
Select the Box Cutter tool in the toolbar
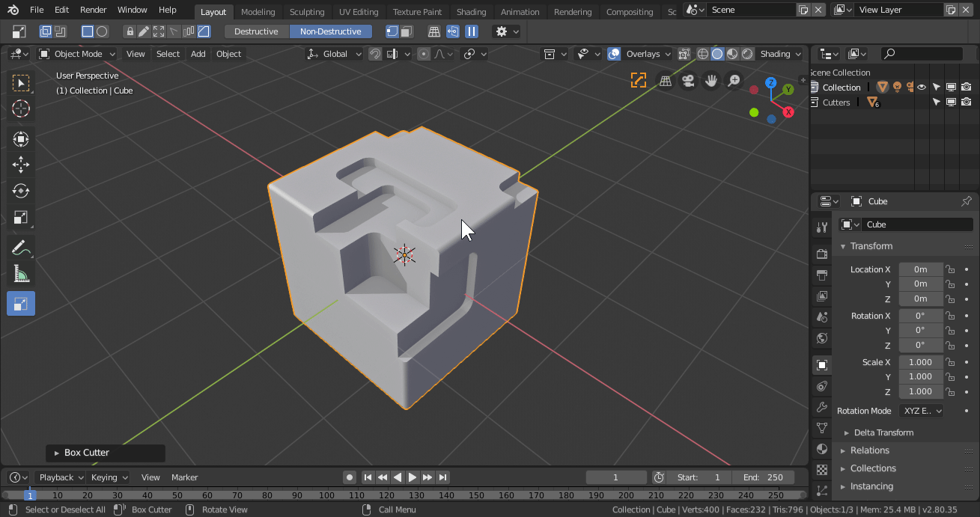coord(21,304)
